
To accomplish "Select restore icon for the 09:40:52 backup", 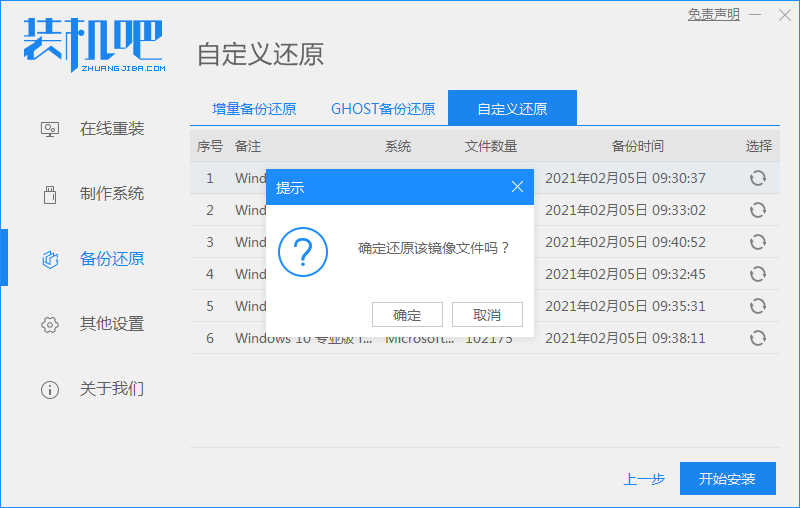I will pos(758,242).
